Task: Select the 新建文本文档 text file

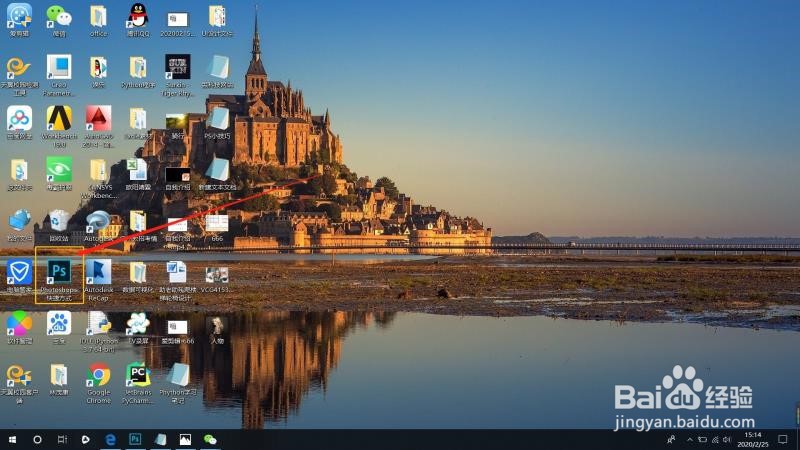Action: point(217,174)
